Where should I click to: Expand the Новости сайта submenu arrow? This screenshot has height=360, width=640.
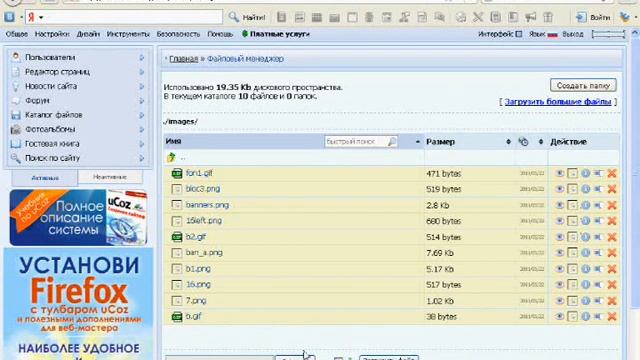[x=141, y=87]
